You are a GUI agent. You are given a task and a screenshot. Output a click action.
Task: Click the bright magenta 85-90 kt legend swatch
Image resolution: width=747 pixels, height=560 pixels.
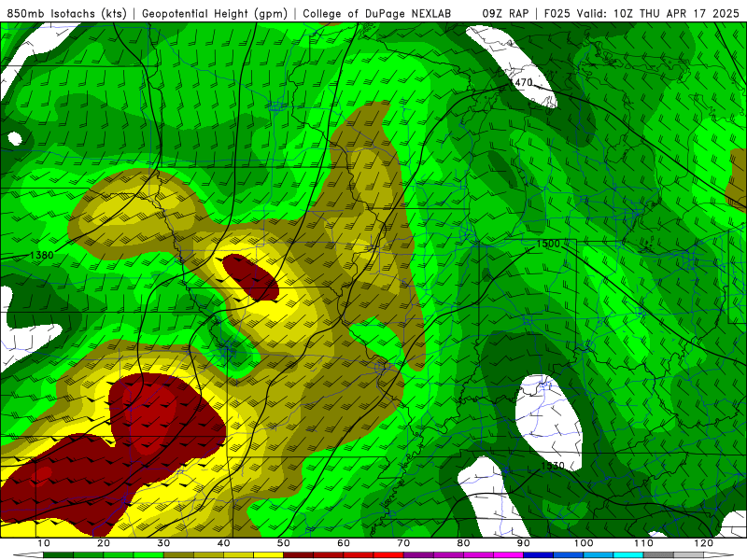pyautogui.click(x=508, y=555)
